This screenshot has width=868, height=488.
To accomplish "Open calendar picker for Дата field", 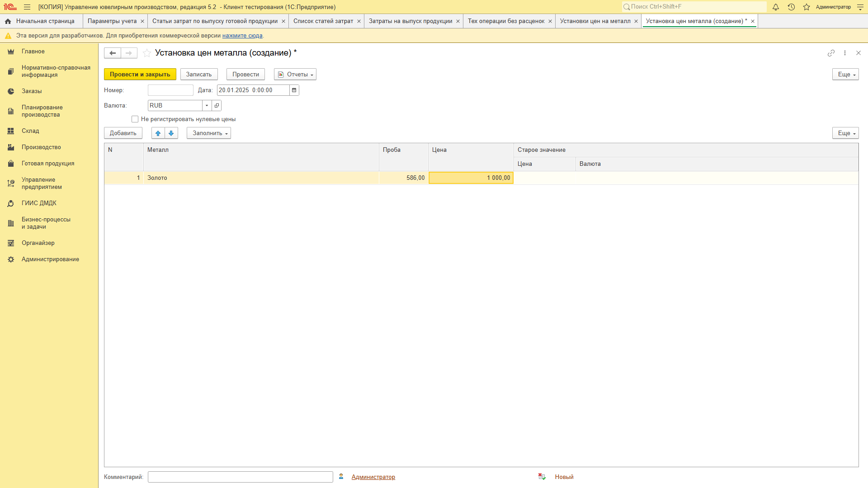I will [x=294, y=90].
